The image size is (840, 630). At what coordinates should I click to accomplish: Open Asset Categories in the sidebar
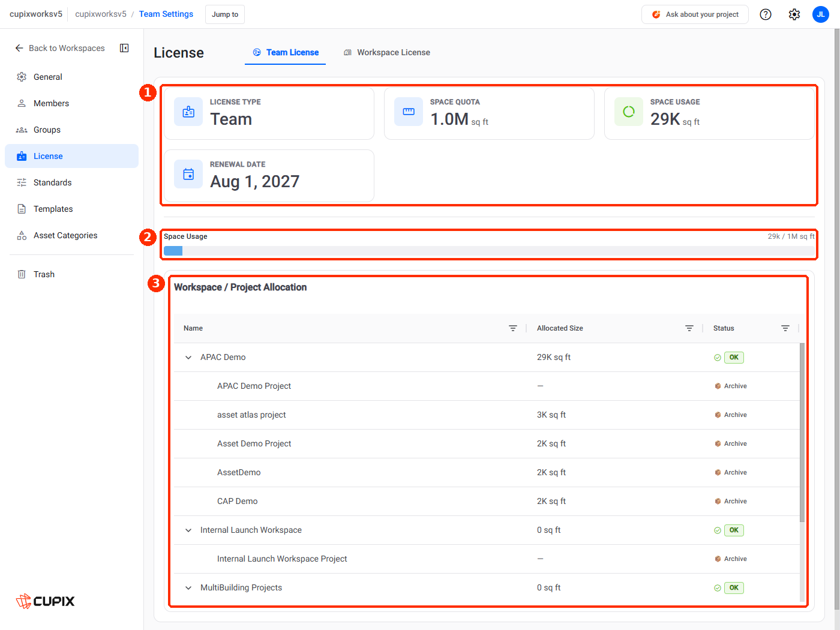(71, 235)
